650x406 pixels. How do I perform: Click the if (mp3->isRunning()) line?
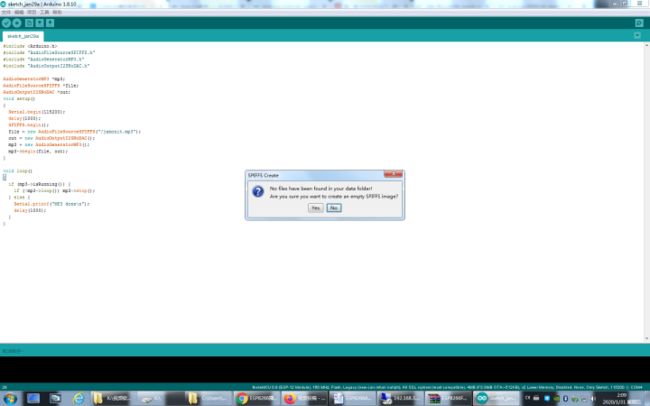pos(39,184)
